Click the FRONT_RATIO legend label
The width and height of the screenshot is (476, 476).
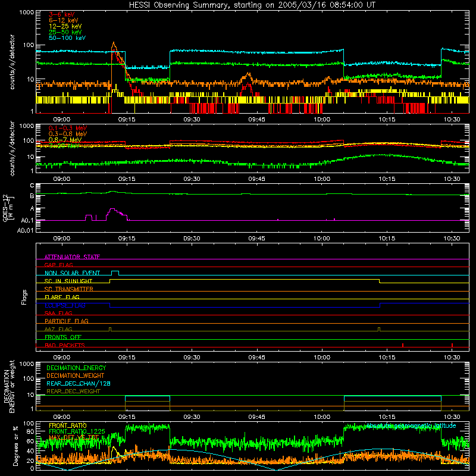click(x=68, y=425)
